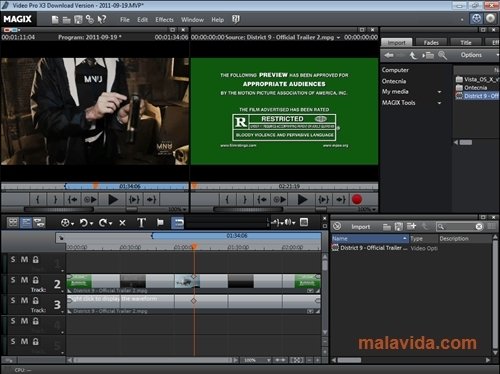This screenshot has width=500, height=374.
Task: Open project with the folder icon
Action: [x=67, y=20]
